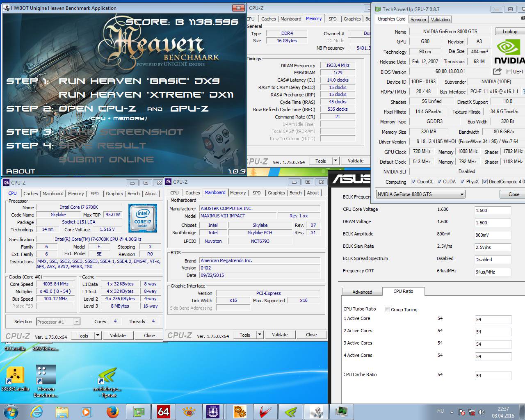Click Validate in the CPU-Z CPU window
525x420 pixels.
tap(118, 336)
